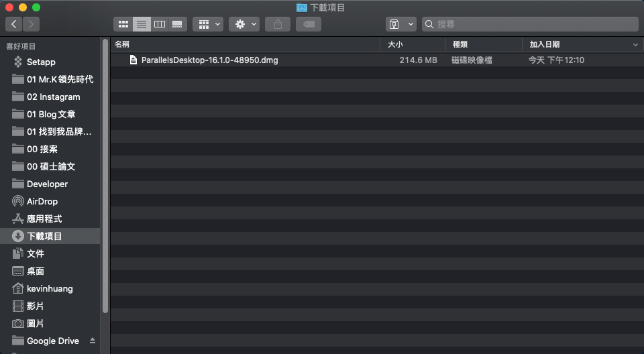This screenshot has height=354, width=644.
Task: Open 01 Mr.K領先時代 sidebar folder
Action: [60, 79]
